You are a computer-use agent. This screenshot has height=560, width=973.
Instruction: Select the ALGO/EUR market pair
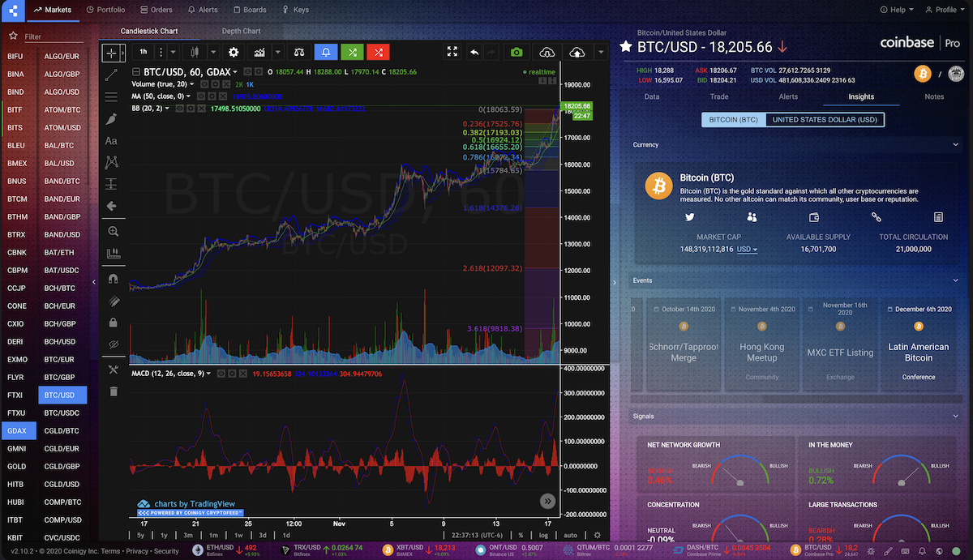62,56
